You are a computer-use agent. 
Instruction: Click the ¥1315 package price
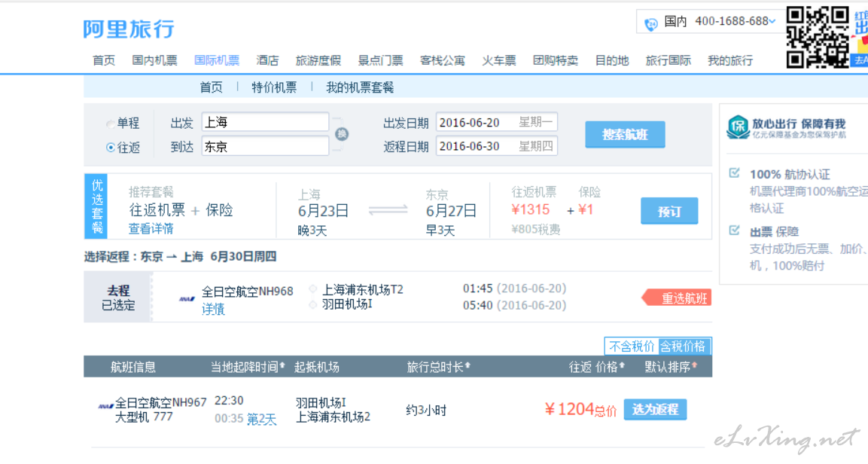tap(530, 210)
